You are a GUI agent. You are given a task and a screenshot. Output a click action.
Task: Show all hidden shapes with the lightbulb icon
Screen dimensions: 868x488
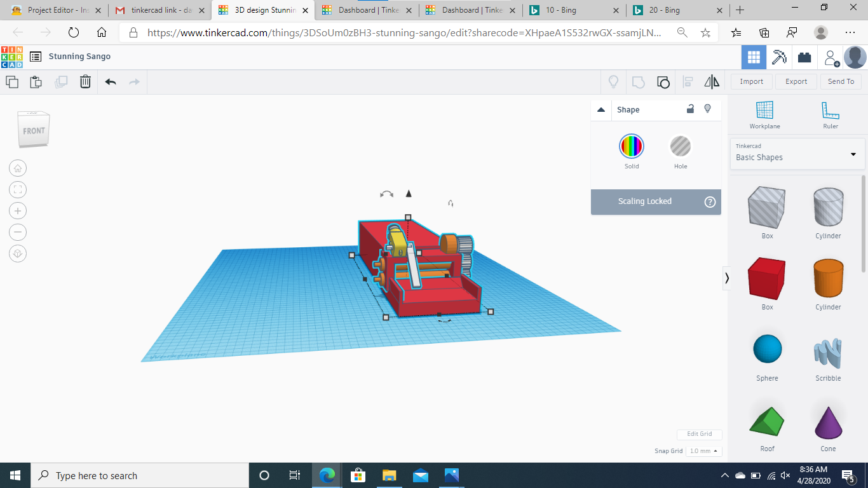click(613, 81)
